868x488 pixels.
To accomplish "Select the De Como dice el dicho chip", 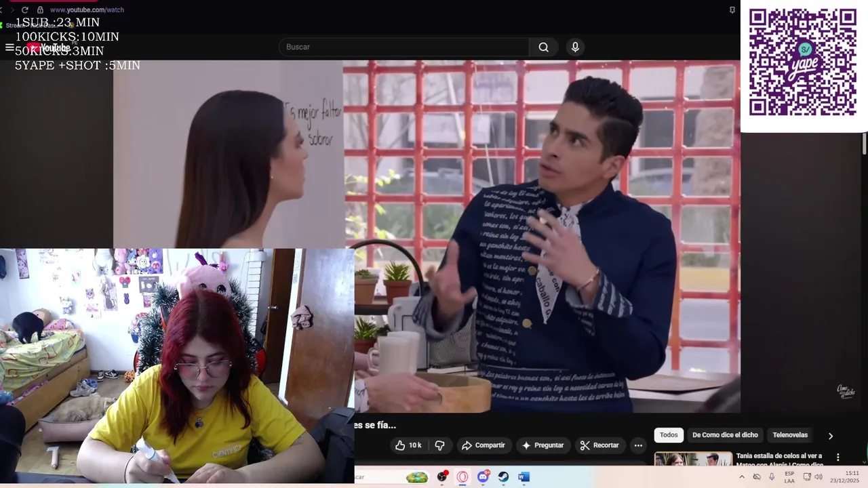I will pyautogui.click(x=725, y=435).
